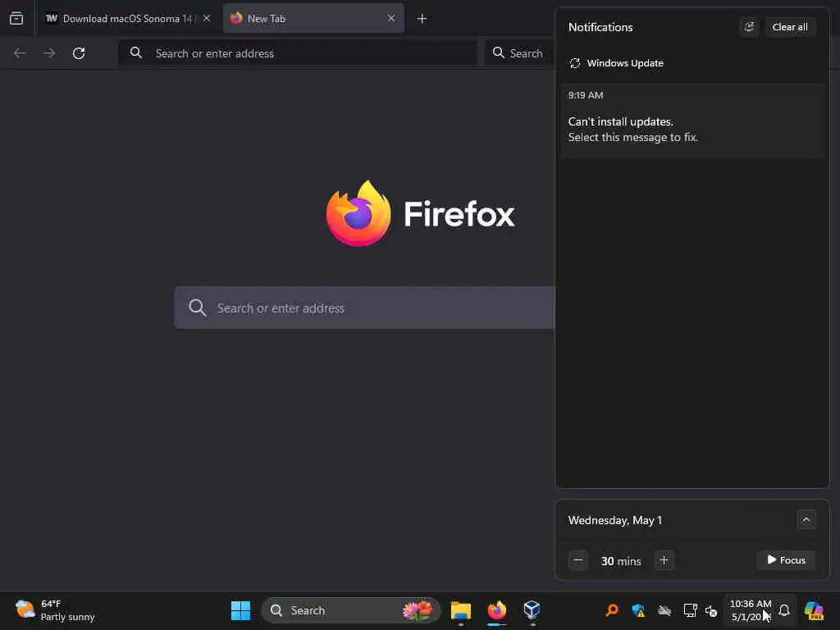Click the Windows Update header icon

575,63
